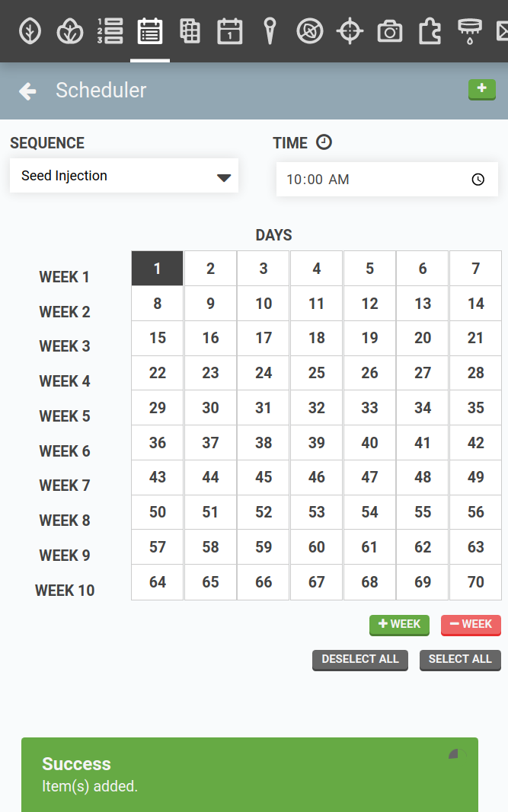Image resolution: width=508 pixels, height=812 pixels.
Task: Switch to the single-day calendar tab
Action: click(229, 31)
